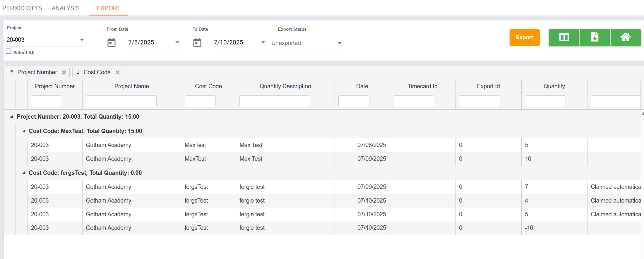Click the green home icon button
The height and width of the screenshot is (259, 644).
coord(626,37)
